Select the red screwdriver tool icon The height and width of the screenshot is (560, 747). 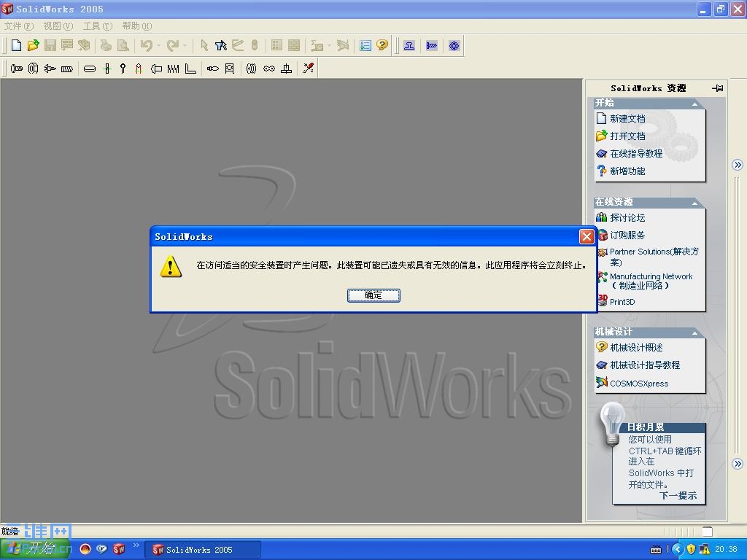(x=309, y=69)
